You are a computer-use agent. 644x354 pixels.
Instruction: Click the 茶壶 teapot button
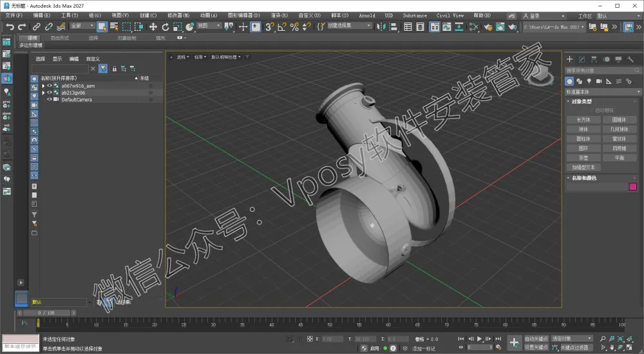click(x=583, y=158)
